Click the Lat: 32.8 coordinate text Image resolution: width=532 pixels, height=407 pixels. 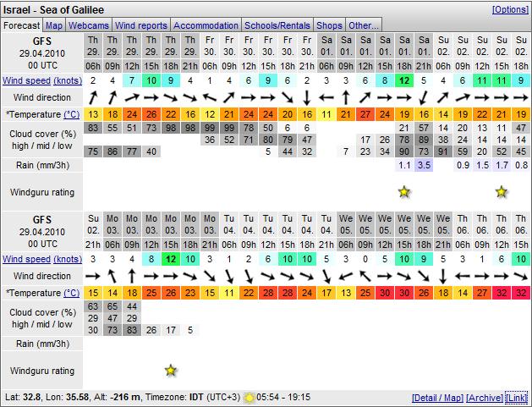pos(23,397)
